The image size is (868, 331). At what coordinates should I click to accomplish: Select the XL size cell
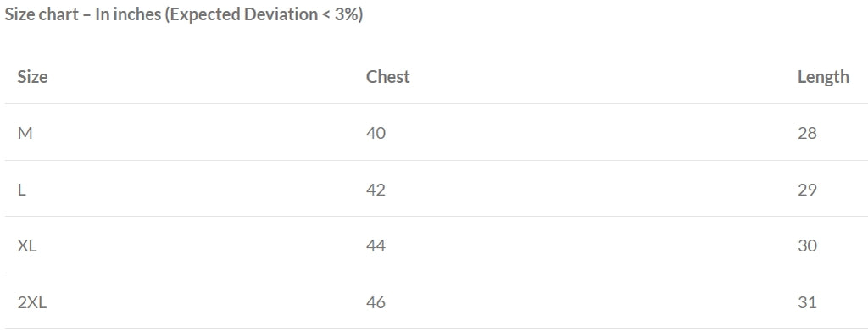click(x=27, y=245)
